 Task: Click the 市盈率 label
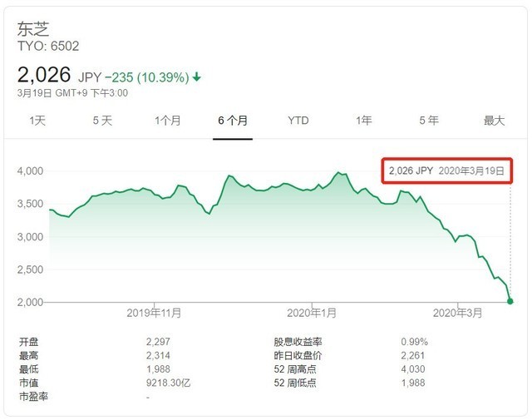[x=33, y=396]
